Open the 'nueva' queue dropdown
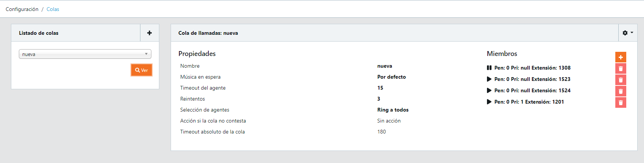 [x=85, y=54]
